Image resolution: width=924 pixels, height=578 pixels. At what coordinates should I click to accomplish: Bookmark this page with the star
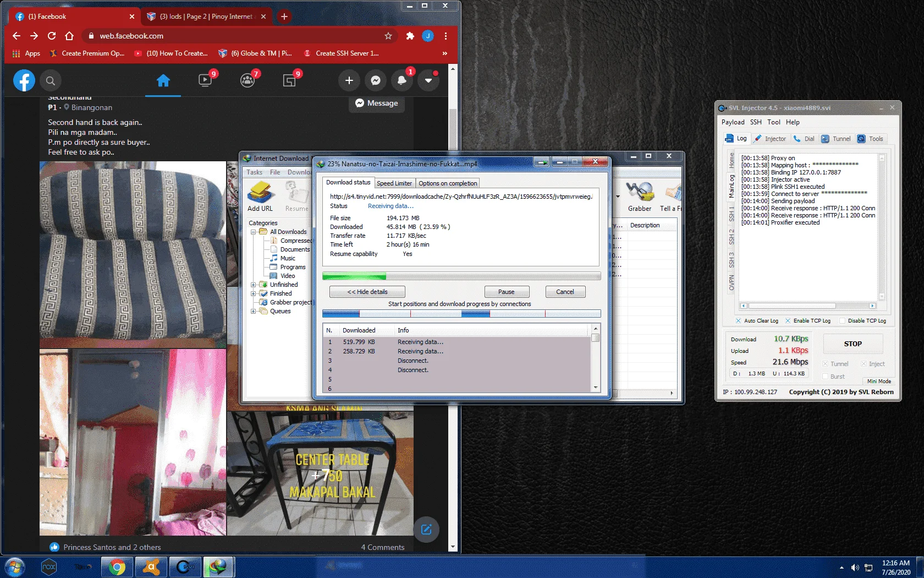point(388,36)
